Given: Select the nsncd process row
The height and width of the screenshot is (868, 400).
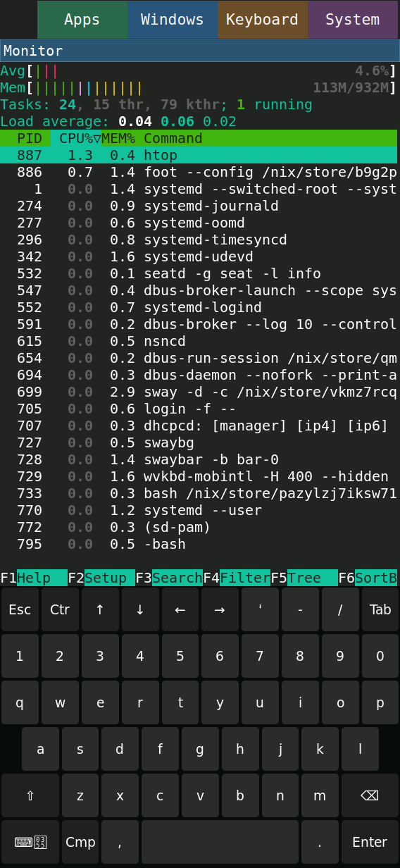Looking at the screenshot, I should (199, 341).
